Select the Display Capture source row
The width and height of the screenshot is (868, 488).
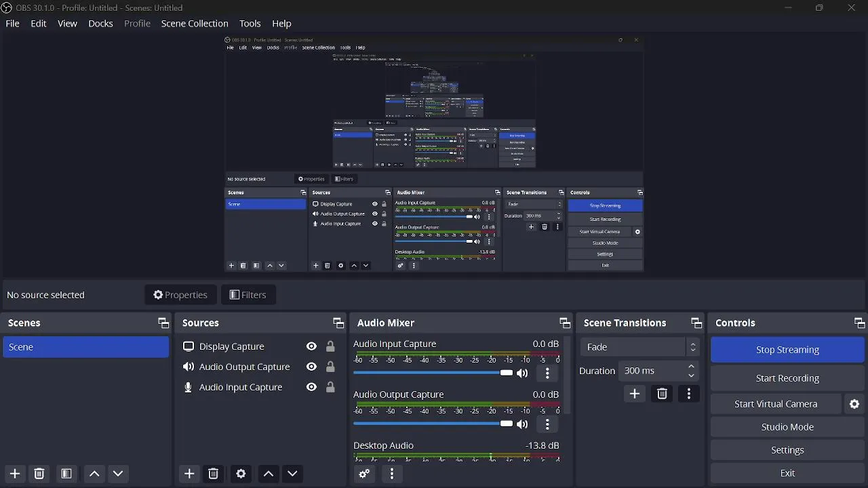(x=260, y=346)
